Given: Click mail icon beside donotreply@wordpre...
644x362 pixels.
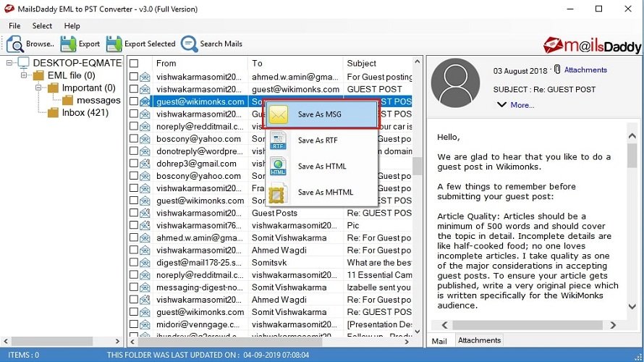Looking at the screenshot, I should (x=145, y=151).
